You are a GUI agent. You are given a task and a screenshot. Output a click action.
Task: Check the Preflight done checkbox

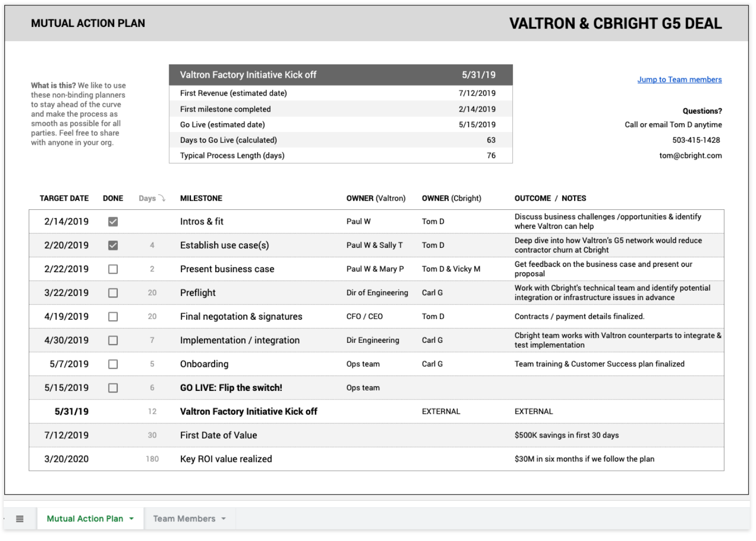pyautogui.click(x=113, y=292)
